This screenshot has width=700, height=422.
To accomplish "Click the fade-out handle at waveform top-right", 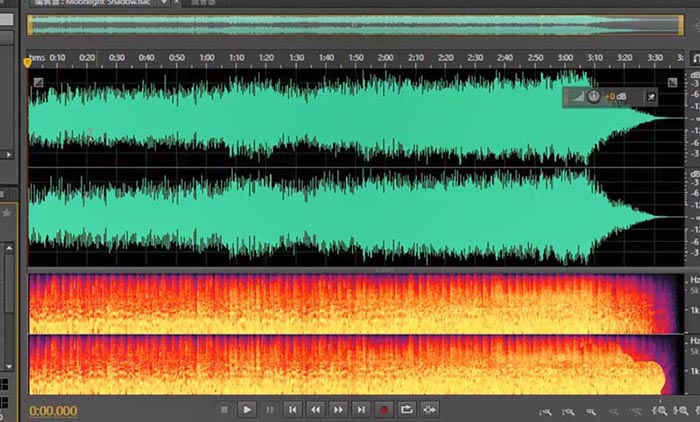I will (x=672, y=83).
